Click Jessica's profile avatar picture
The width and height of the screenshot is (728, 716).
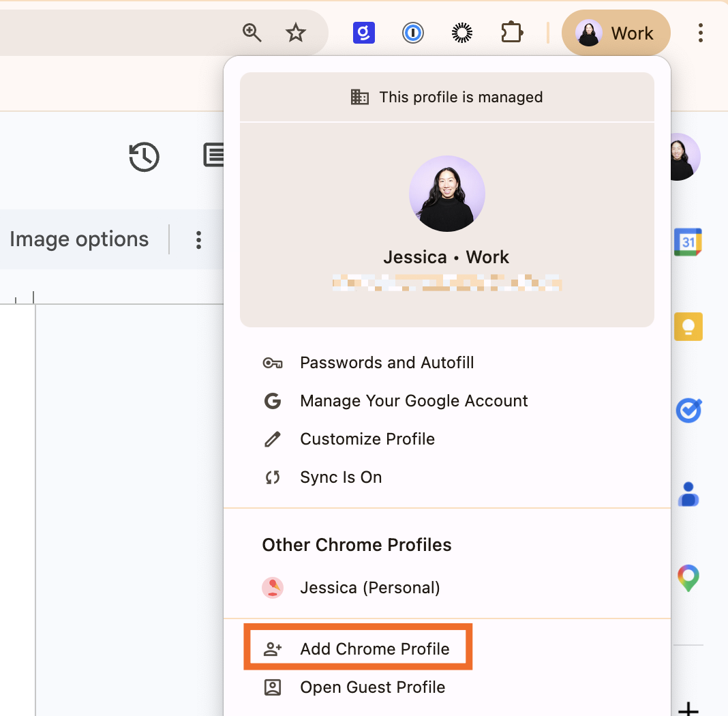pyautogui.click(x=446, y=194)
